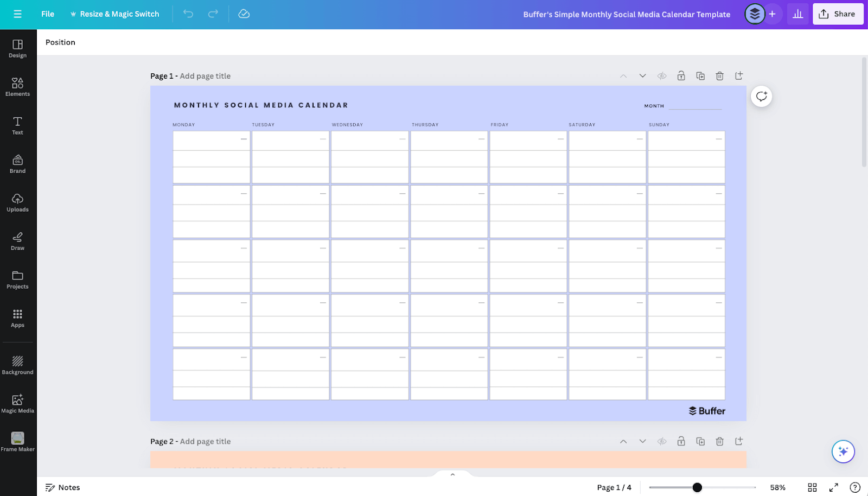Collapse the bottom toolbar with the arrow
The image size is (868, 496).
click(452, 473)
